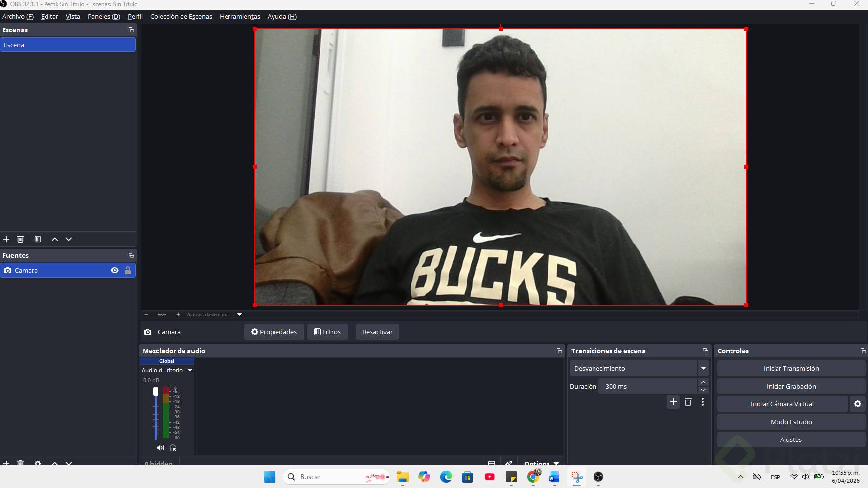Open the Paneles menu

pyautogui.click(x=104, y=16)
